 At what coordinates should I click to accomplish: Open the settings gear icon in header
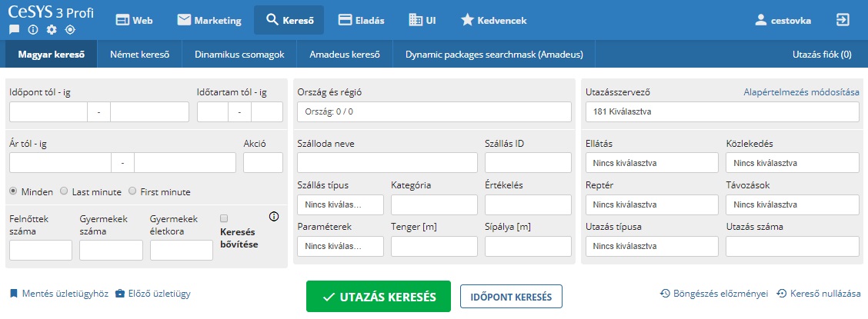[52, 29]
